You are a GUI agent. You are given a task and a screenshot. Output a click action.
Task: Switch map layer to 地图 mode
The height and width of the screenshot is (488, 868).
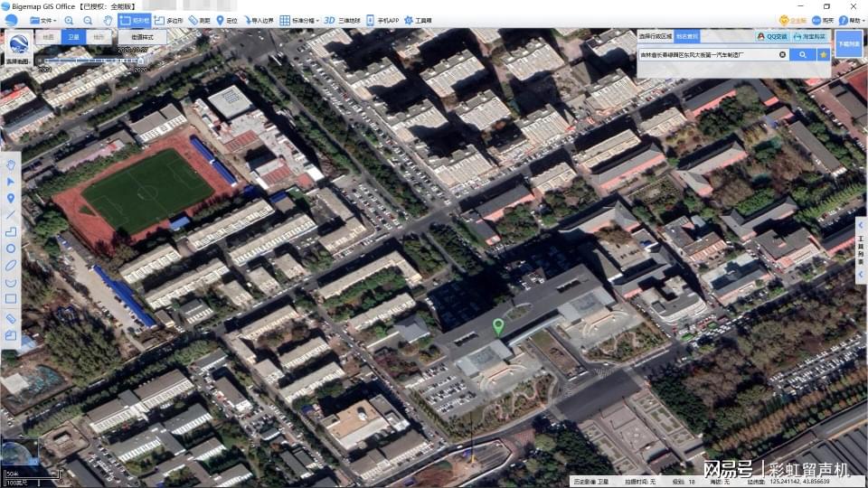[x=49, y=37]
